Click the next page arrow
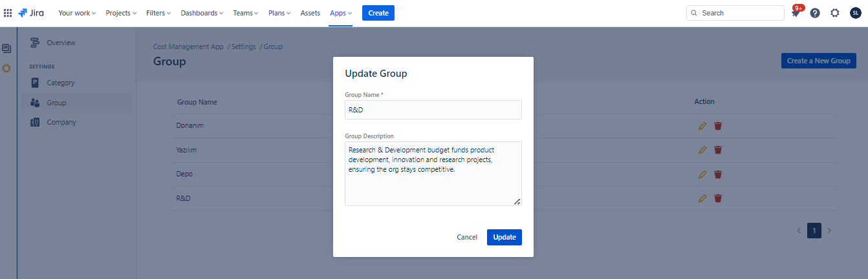The image size is (868, 279). [x=830, y=231]
